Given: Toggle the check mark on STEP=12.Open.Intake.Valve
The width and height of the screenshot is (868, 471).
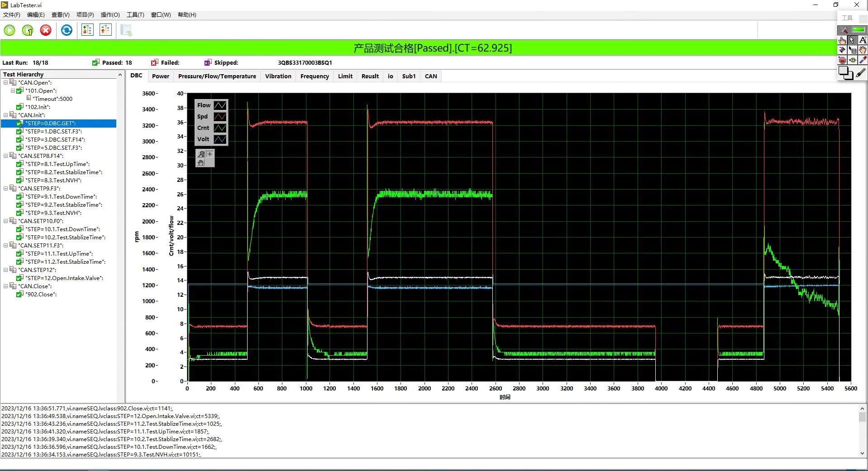Looking at the screenshot, I should click(x=19, y=278).
